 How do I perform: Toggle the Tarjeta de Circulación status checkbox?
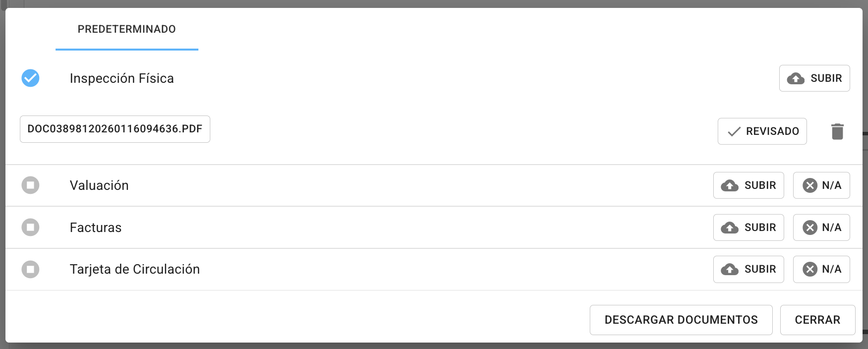30,269
